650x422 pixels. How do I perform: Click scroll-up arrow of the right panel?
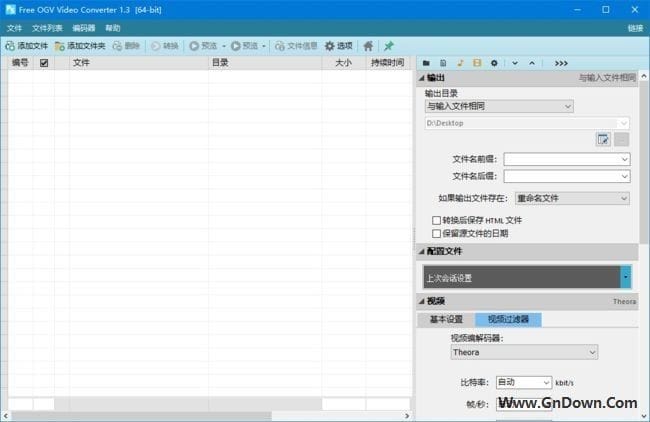coord(644,76)
